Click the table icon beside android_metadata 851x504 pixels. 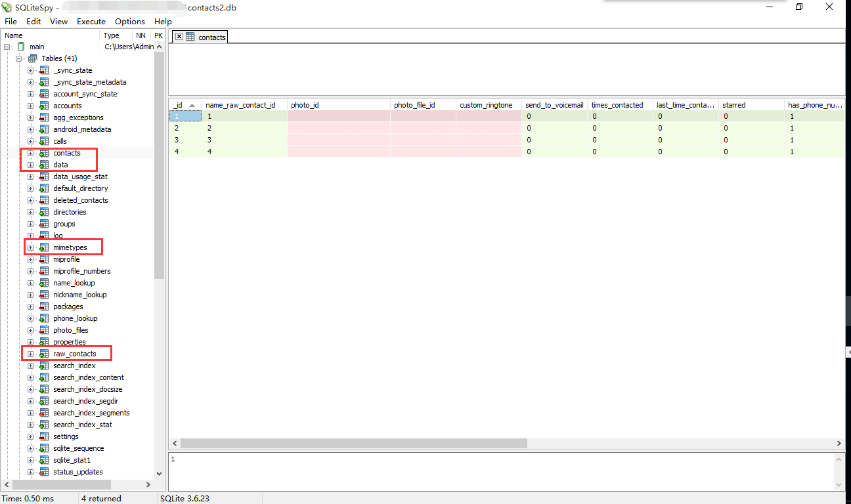(44, 129)
